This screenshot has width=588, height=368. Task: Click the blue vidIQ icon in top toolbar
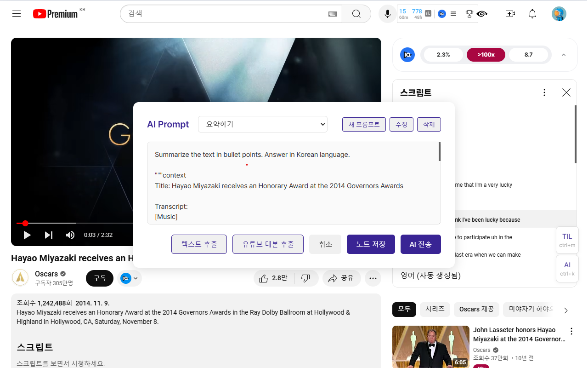tap(442, 14)
